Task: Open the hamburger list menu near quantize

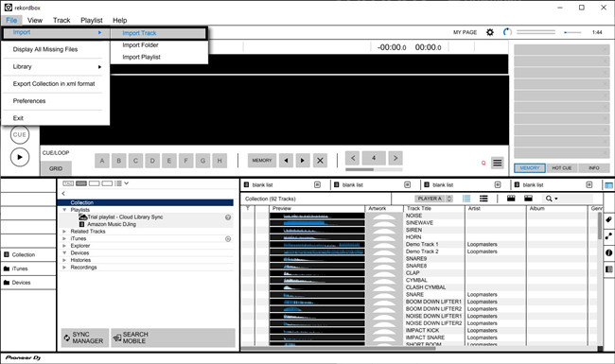Action: [x=498, y=163]
